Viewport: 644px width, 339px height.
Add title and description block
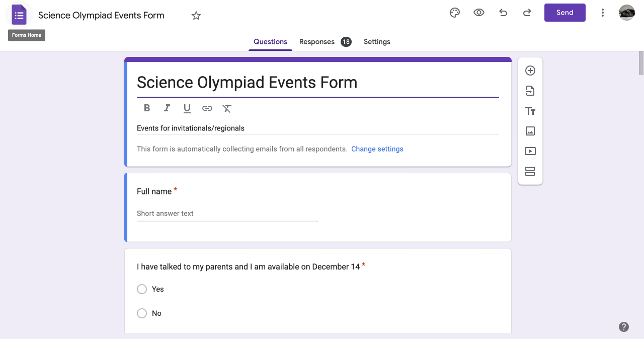tap(530, 111)
